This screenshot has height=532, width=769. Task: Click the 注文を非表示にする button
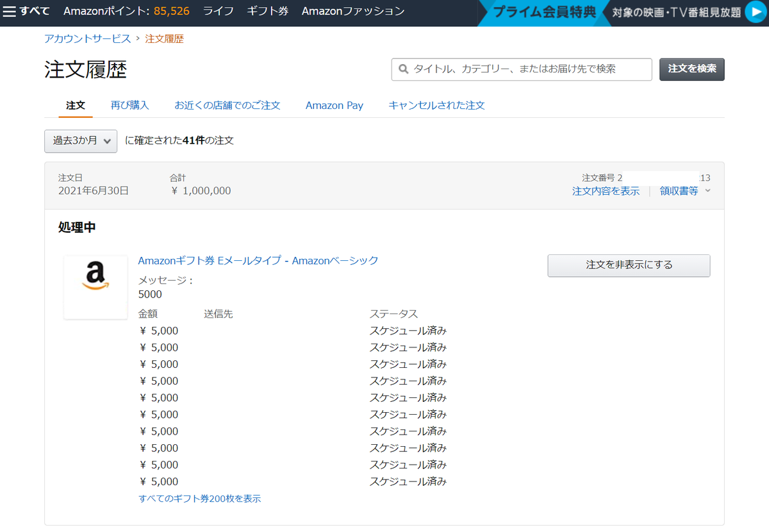pyautogui.click(x=629, y=265)
